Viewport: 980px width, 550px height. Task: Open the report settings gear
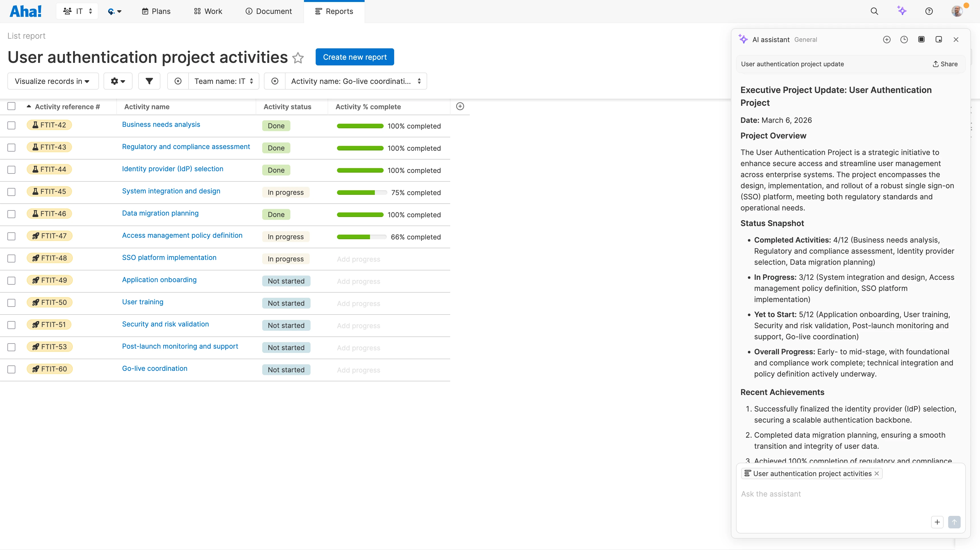click(x=118, y=81)
